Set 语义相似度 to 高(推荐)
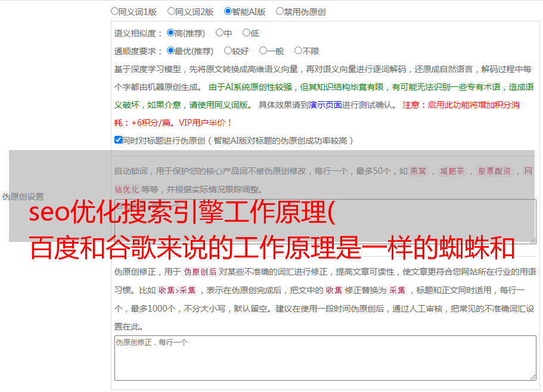 point(170,33)
